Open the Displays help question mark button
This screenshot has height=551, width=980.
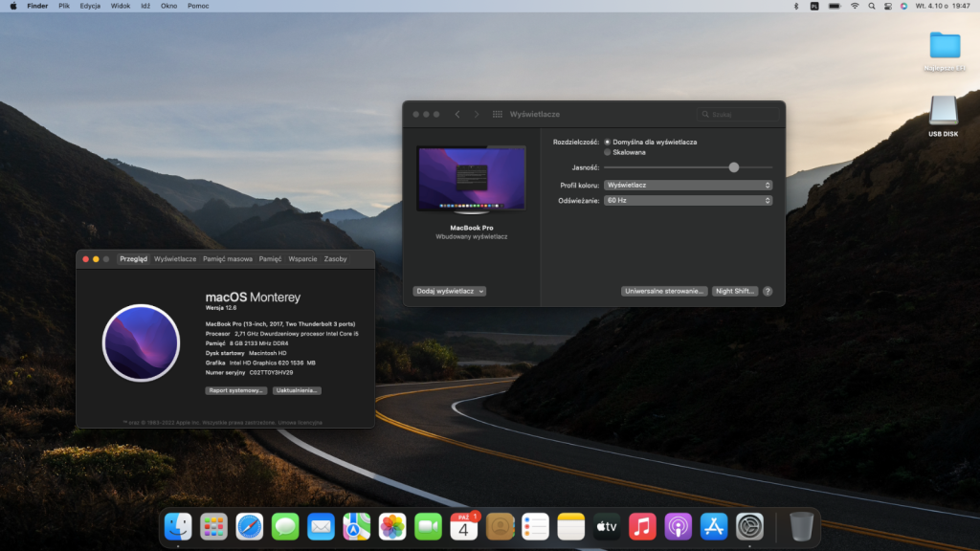768,291
